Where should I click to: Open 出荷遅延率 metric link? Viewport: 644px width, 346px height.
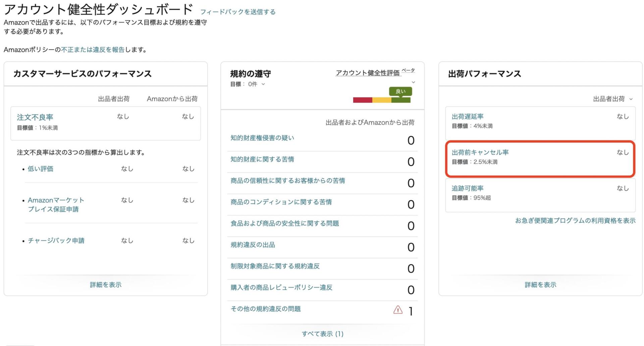point(468,117)
